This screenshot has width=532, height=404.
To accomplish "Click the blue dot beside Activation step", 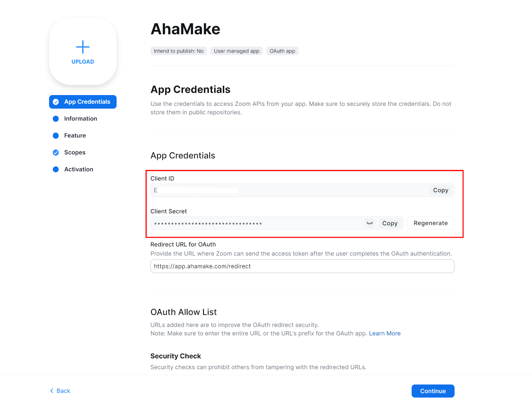I will pyautogui.click(x=56, y=169).
